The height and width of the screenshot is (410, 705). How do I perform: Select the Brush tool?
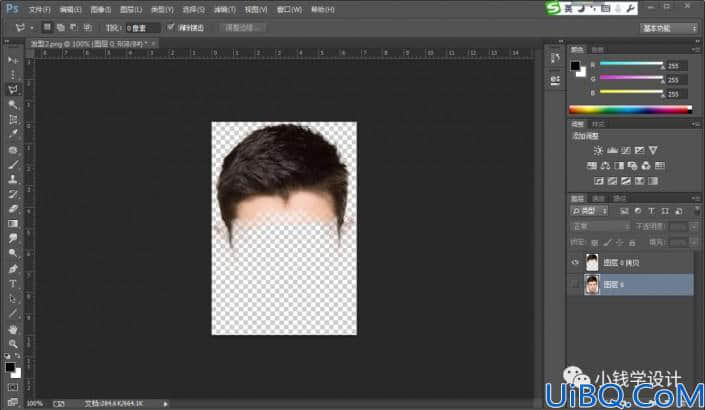(x=13, y=165)
